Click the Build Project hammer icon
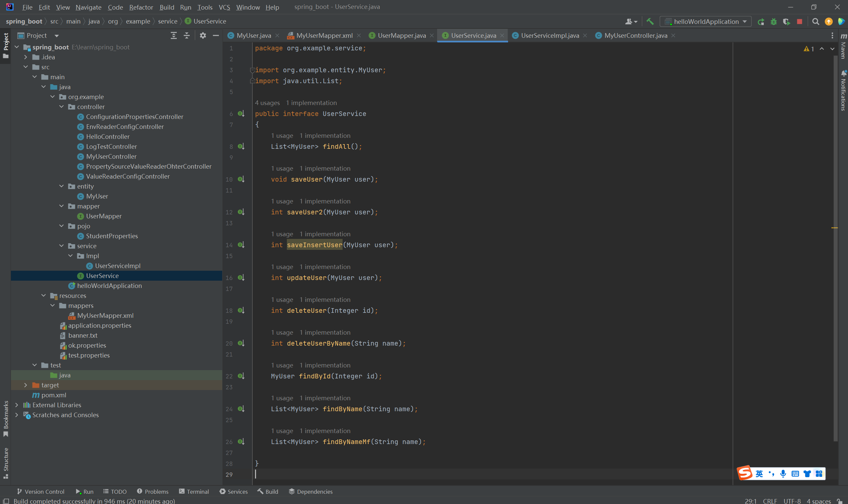The height and width of the screenshot is (504, 848). point(650,22)
